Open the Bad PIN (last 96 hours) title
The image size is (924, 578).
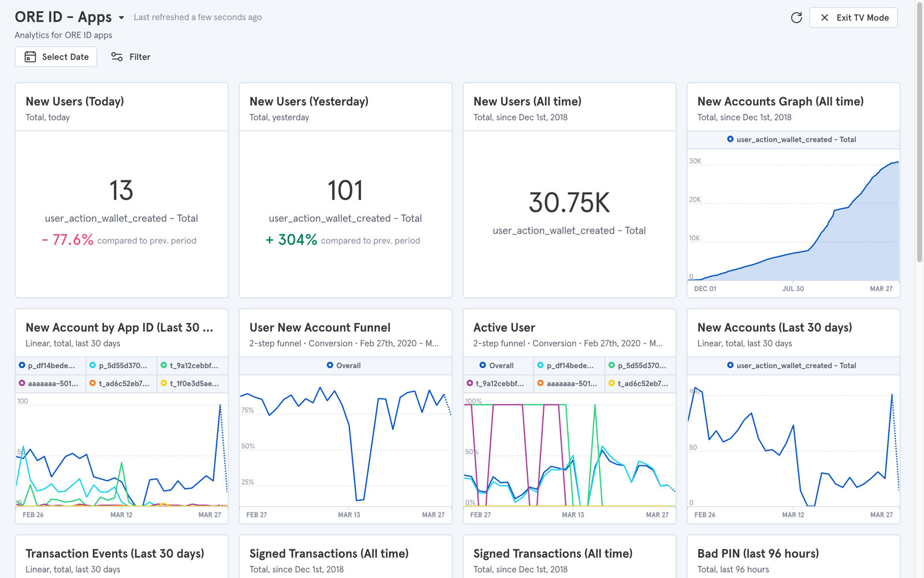point(758,553)
